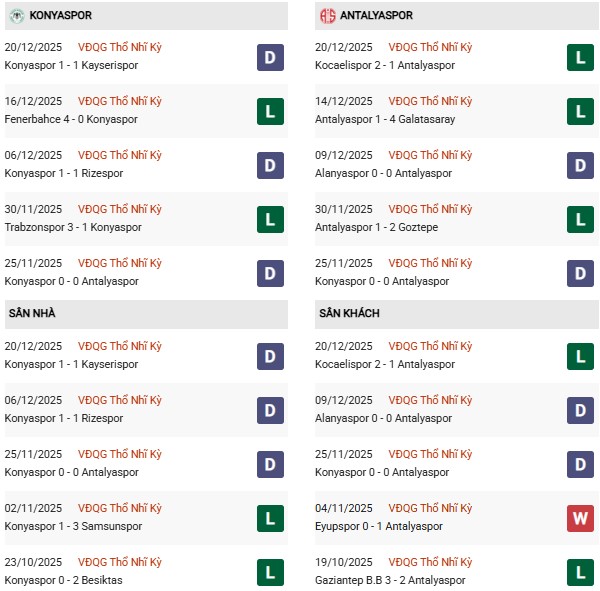
Task: Click the Antalyaspor club logo
Action: coord(328,16)
